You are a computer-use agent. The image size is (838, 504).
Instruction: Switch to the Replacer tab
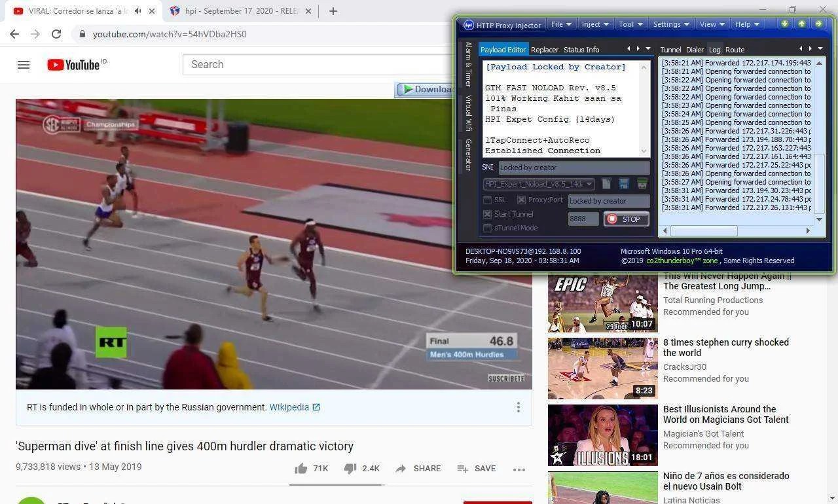pos(545,50)
